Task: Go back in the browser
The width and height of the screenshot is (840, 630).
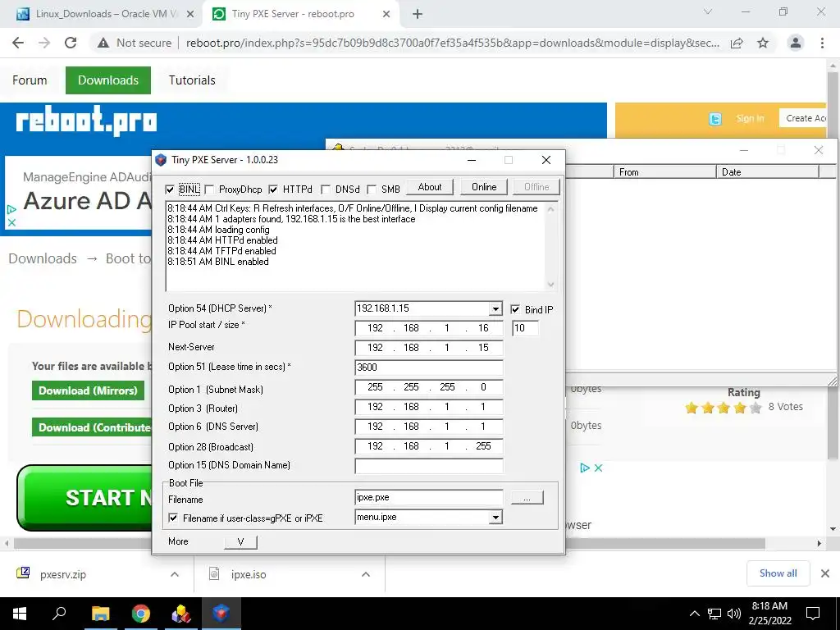Action: [x=18, y=43]
